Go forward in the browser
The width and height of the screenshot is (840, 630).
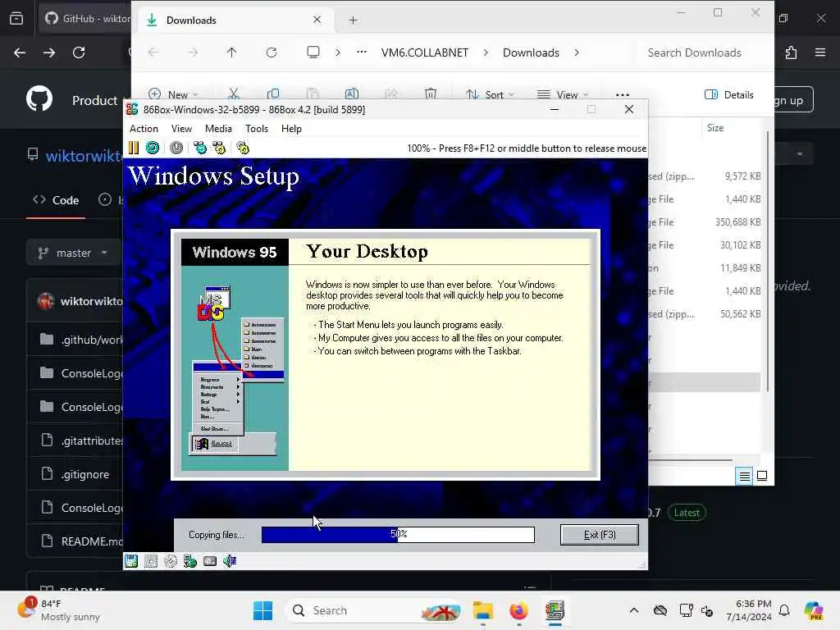(x=49, y=52)
